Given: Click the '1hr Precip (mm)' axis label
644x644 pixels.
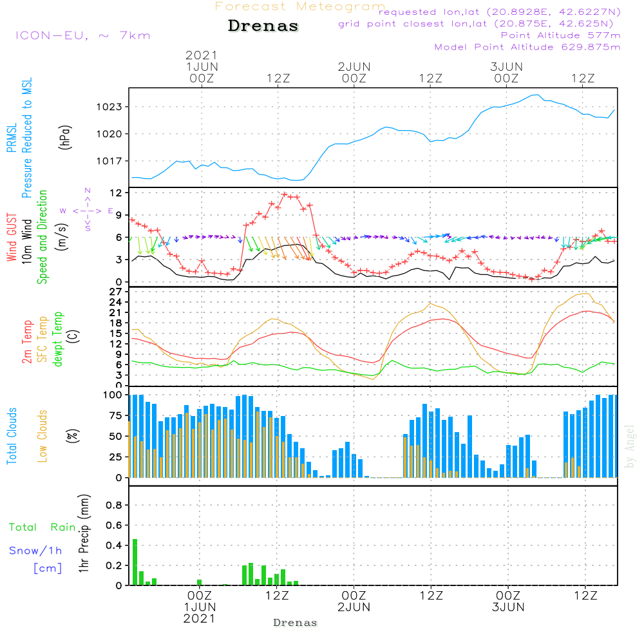Looking at the screenshot, I should click(84, 533).
